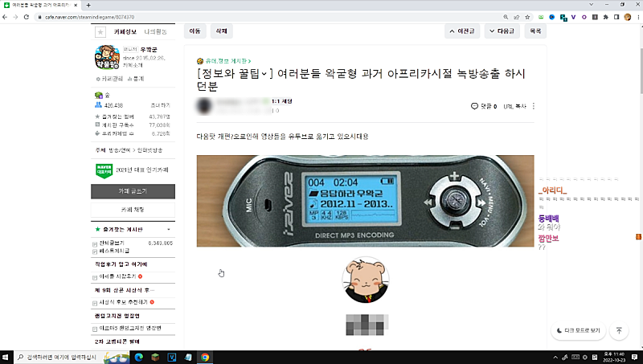The image size is (643, 364).
Task: Open the Windows Start menu
Action: 6,358
